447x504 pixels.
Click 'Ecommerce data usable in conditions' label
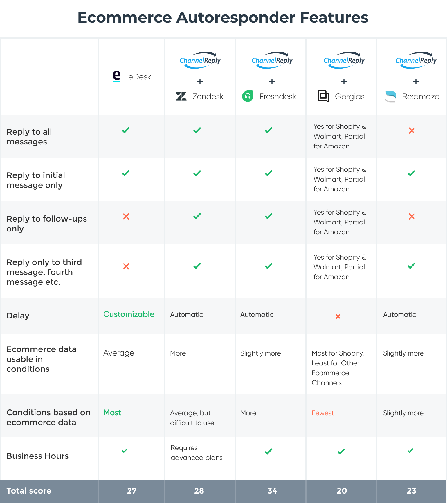click(42, 359)
